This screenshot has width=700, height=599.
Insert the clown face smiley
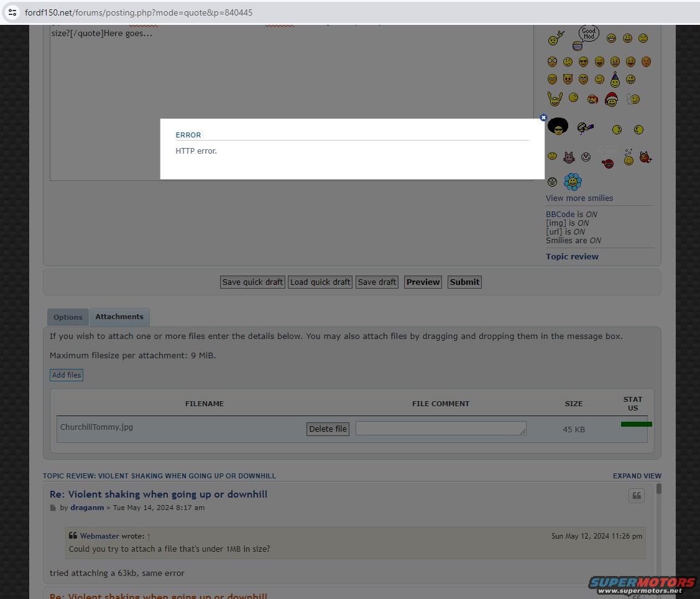586,157
